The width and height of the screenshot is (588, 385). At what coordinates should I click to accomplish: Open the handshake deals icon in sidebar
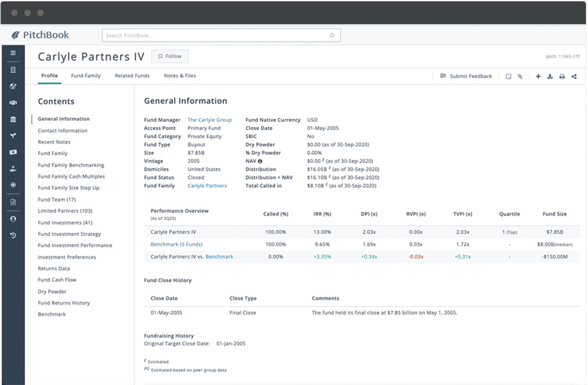click(x=13, y=102)
